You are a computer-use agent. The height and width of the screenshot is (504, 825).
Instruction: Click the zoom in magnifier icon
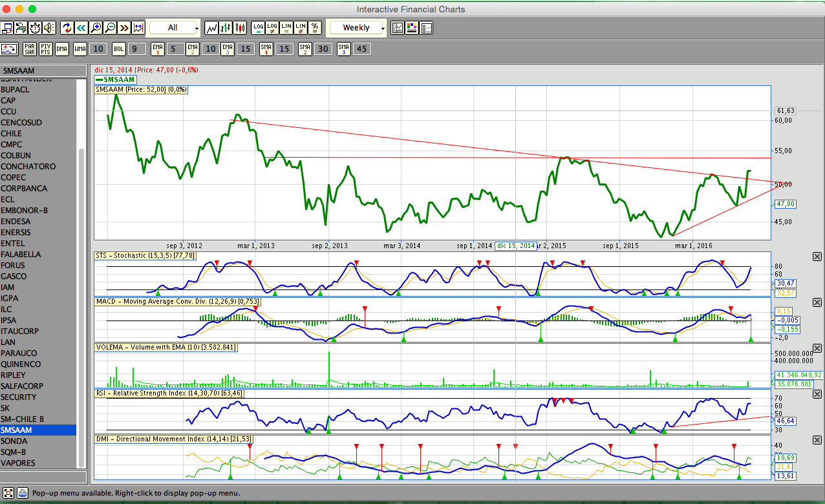point(96,28)
